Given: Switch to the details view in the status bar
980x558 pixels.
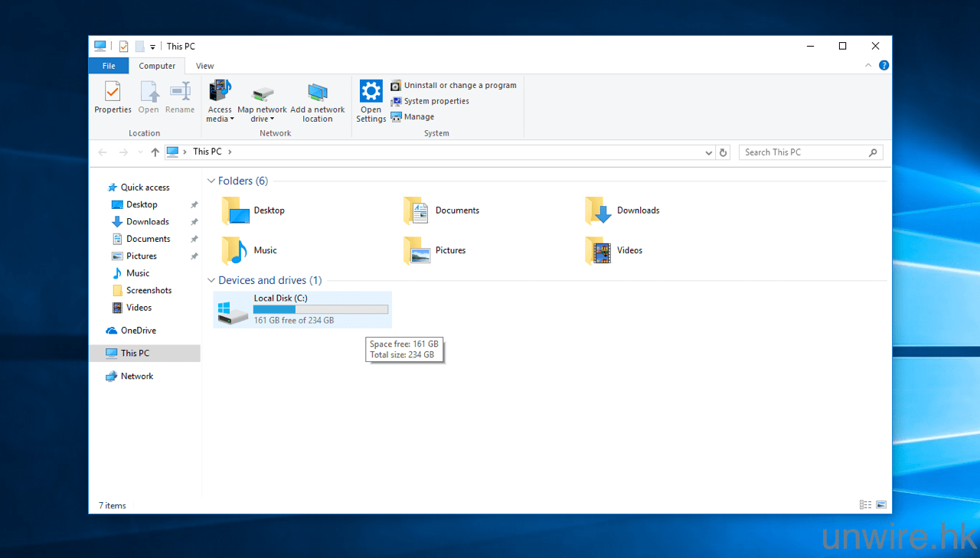Looking at the screenshot, I should pos(865,505).
